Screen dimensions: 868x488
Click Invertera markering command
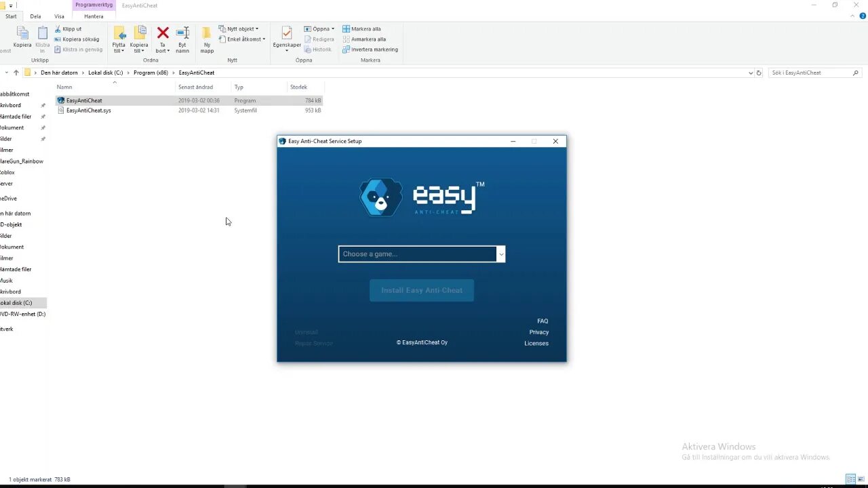tap(370, 49)
